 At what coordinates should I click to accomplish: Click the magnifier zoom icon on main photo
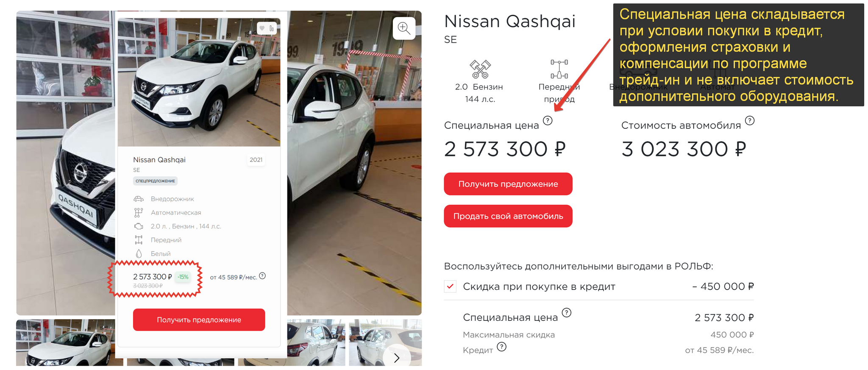coord(403,28)
